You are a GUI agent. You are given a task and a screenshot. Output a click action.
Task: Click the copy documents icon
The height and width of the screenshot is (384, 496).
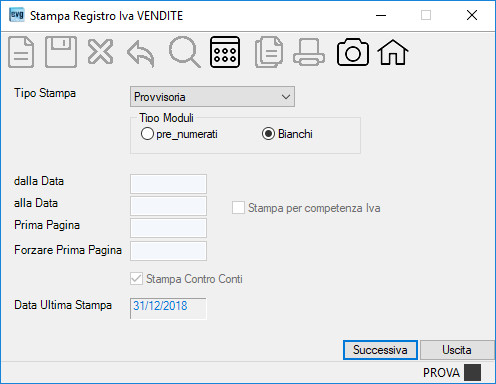coord(269,52)
